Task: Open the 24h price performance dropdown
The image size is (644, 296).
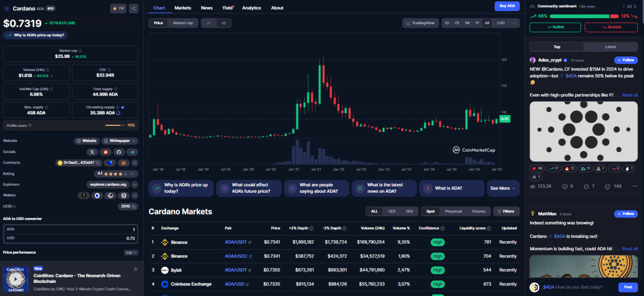Action: [131, 253]
